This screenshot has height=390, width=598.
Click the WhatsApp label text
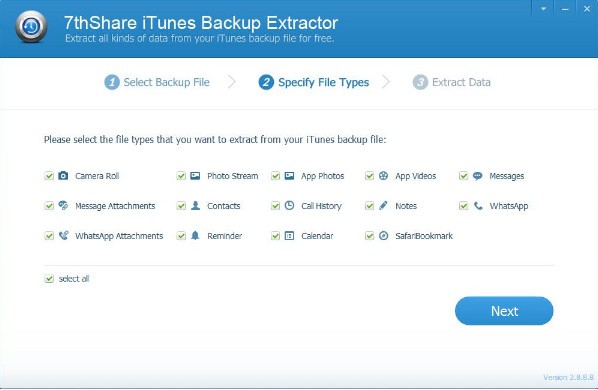click(509, 206)
